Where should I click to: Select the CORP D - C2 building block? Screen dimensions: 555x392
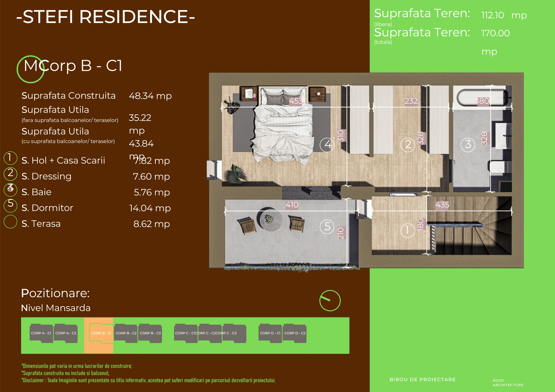pyautogui.click(x=295, y=333)
